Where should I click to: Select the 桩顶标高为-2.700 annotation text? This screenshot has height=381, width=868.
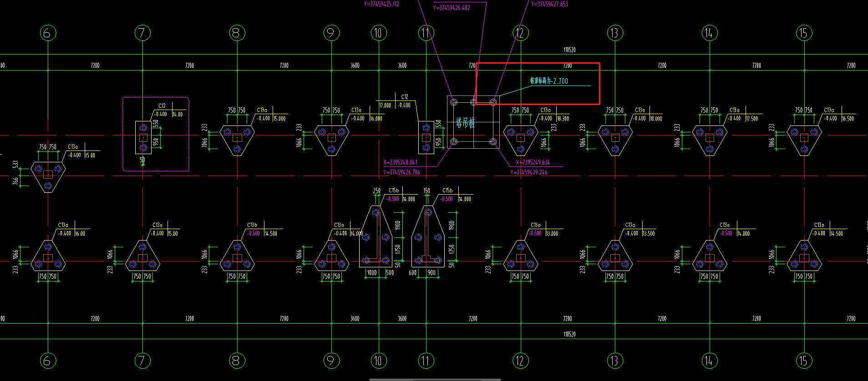pyautogui.click(x=549, y=81)
